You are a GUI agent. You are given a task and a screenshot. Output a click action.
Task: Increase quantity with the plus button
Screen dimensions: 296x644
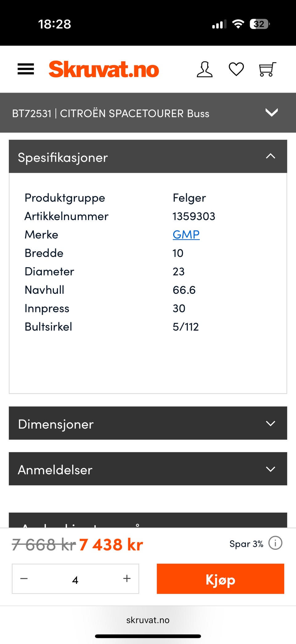[x=126, y=579]
